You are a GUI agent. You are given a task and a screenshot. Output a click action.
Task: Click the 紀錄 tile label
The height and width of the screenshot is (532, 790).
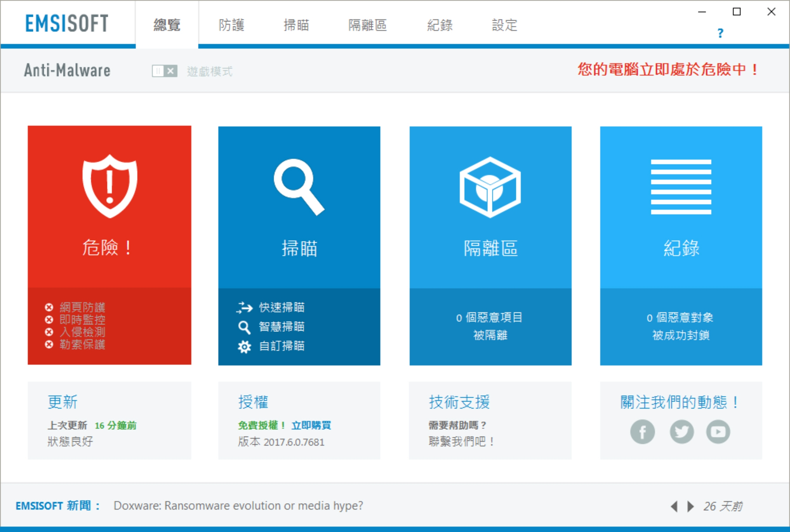click(x=681, y=248)
